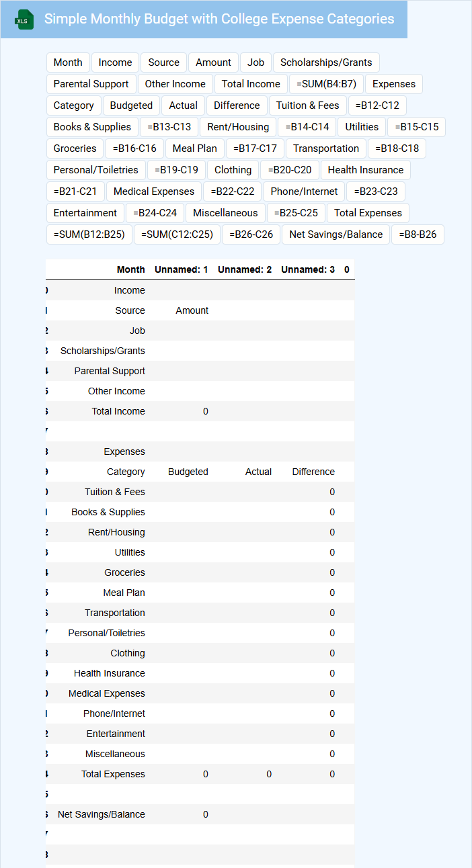Viewport: 472px width, 868px height.
Task: Select the '=SUM(C12:C25)' formula chip
Action: (177, 234)
